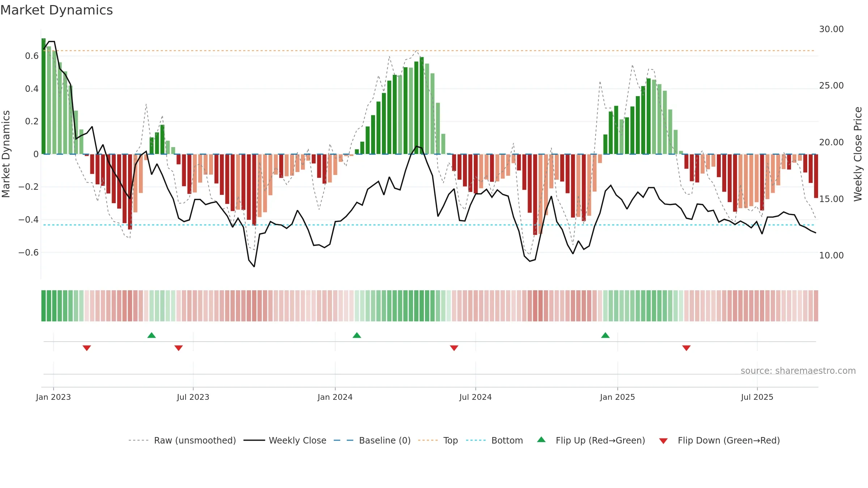Click the 25.00 price axis label
Viewport: 868px width, 488px height.
(831, 85)
